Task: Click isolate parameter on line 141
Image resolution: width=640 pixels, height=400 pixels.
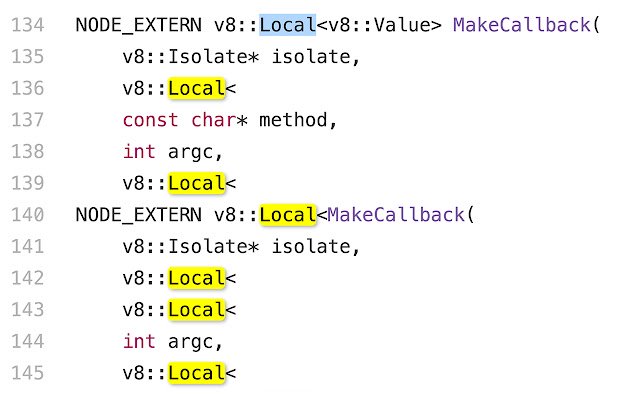Action: pyautogui.click(x=311, y=247)
